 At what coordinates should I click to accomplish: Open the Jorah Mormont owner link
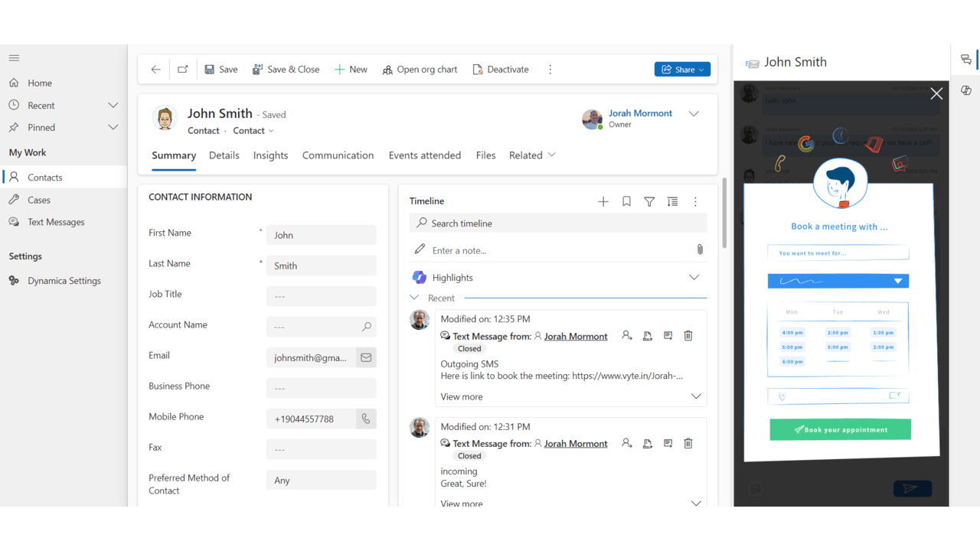640,113
